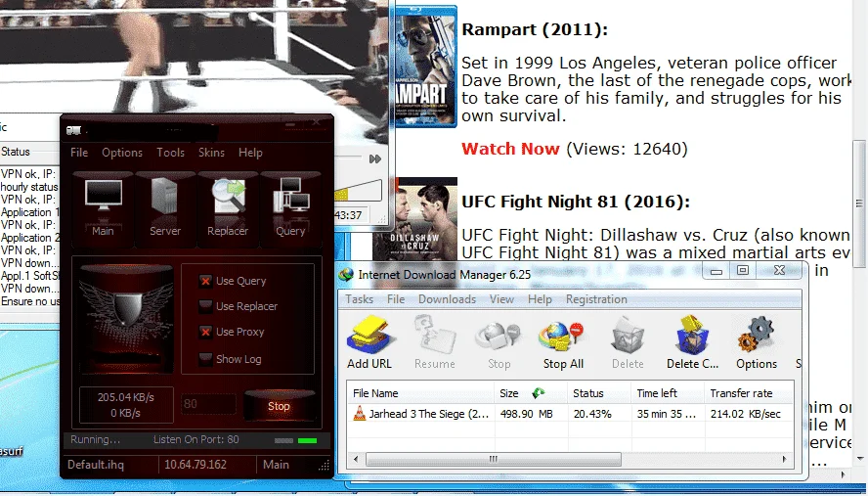The height and width of the screenshot is (496, 868).
Task: Click the IDM scroll left arrow
Action: click(x=356, y=459)
